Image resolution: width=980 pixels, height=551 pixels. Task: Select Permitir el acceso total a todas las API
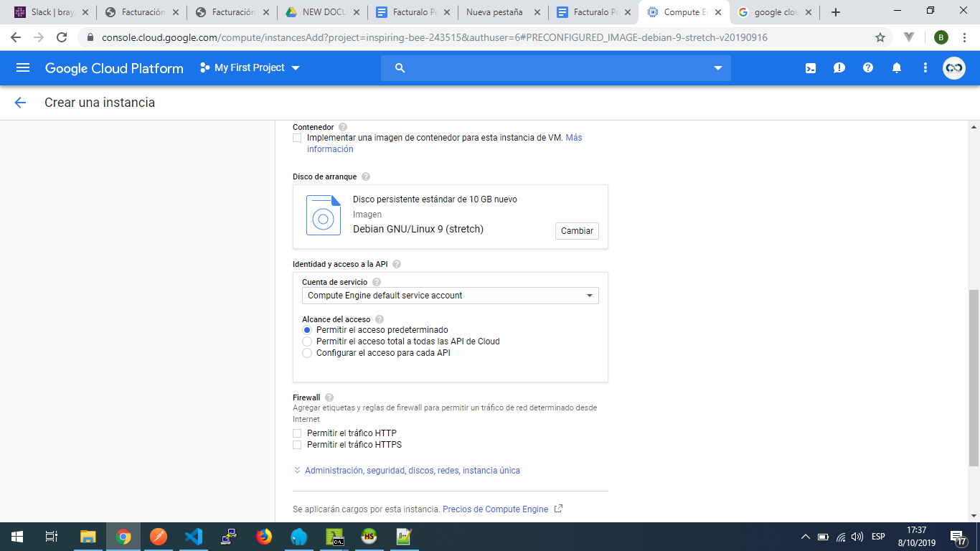coord(307,342)
